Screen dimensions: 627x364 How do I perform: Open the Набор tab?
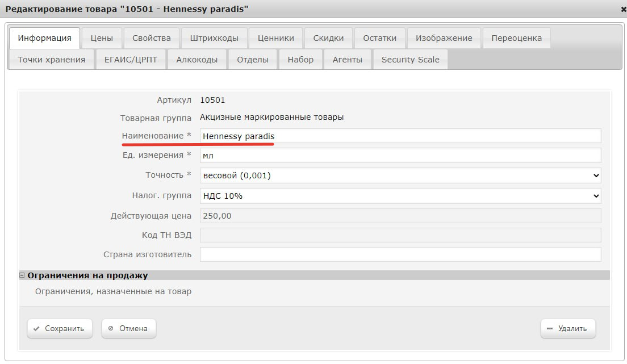(x=300, y=60)
